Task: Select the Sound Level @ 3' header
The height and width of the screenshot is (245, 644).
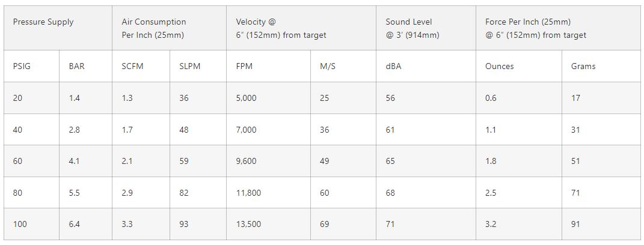Action: tap(412, 28)
